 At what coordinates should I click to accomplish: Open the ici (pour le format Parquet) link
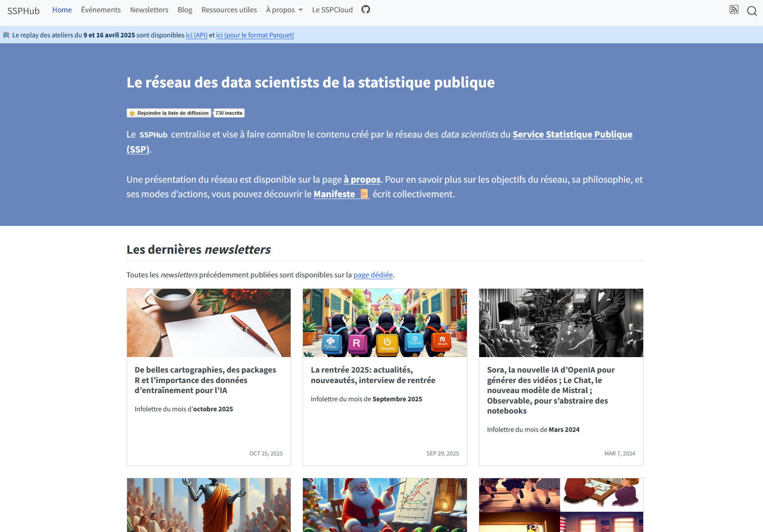pyautogui.click(x=255, y=35)
